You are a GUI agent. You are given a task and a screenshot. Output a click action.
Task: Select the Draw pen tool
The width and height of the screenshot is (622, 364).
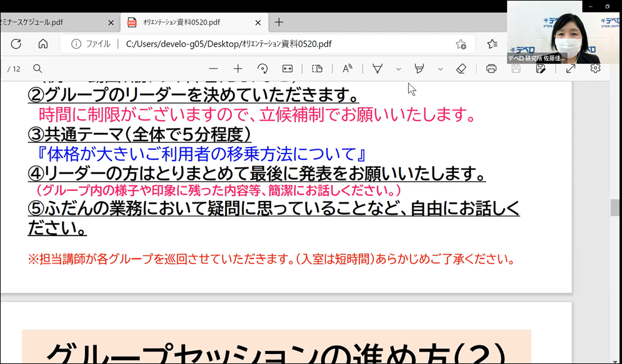click(378, 69)
